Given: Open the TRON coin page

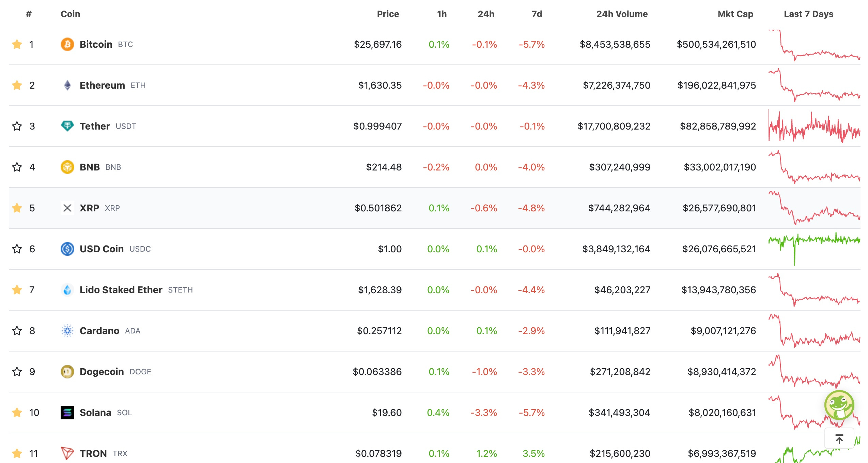Looking at the screenshot, I should coord(93,453).
